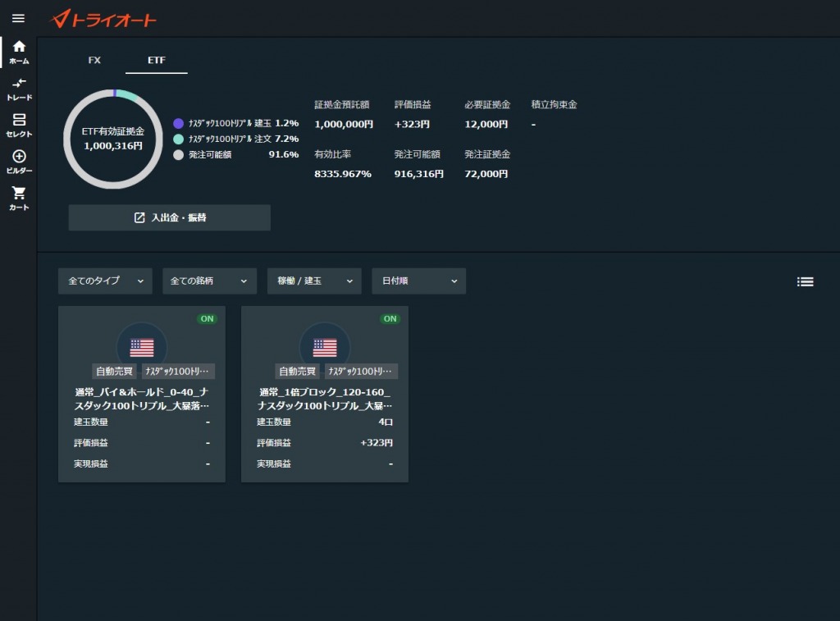Screen dimensions: 840x621
Task: Toggle ON badge of 1倍ブロック card
Action: pyautogui.click(x=390, y=318)
